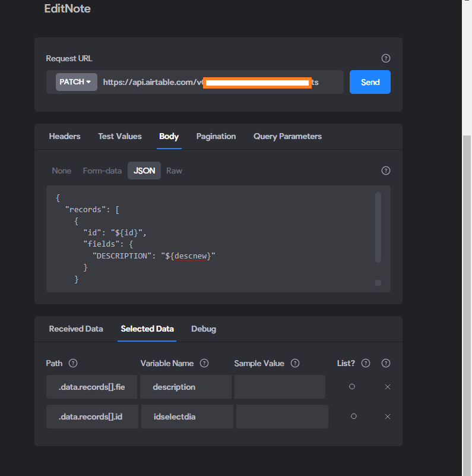Image resolution: width=472 pixels, height=476 pixels.
Task: Switch to the Test Values tab
Action: pyautogui.click(x=120, y=136)
